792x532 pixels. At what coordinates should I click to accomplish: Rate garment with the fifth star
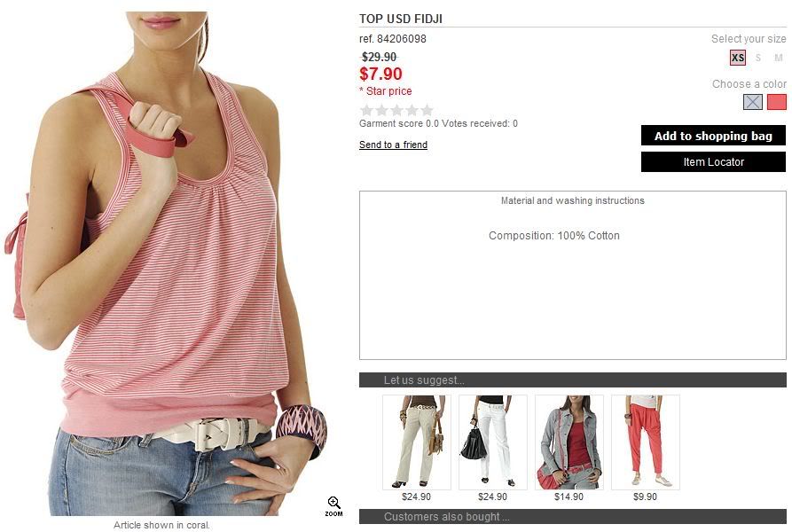point(427,110)
